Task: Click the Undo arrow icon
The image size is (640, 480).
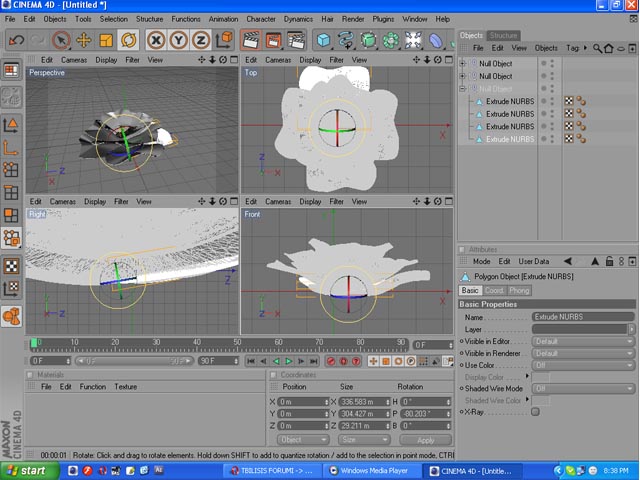Action: pos(16,40)
